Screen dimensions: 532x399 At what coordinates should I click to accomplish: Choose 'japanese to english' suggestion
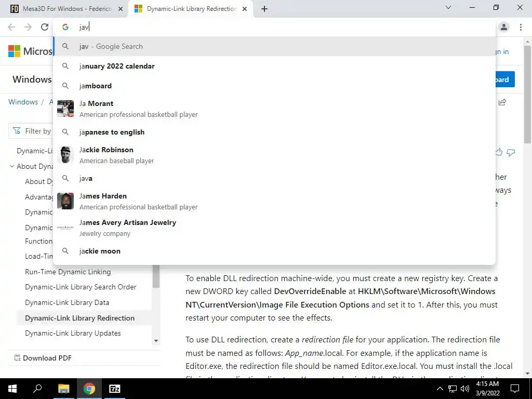click(274, 132)
